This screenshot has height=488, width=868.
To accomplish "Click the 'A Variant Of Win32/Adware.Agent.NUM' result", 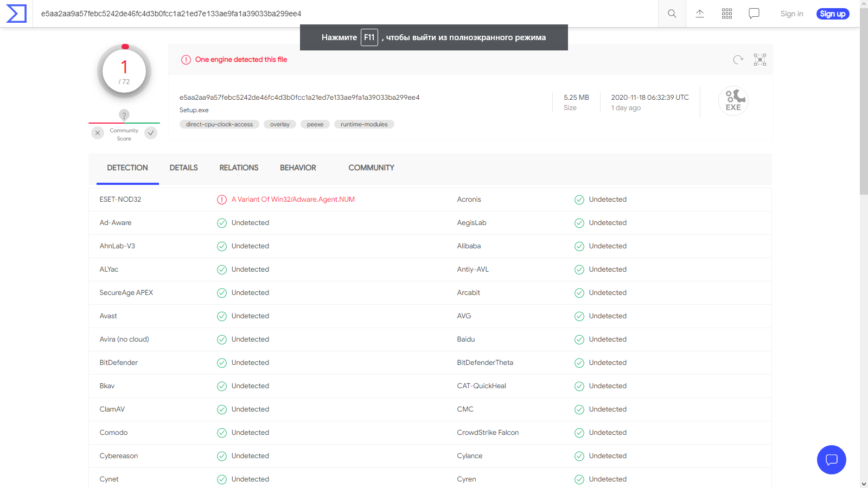I will point(293,200).
